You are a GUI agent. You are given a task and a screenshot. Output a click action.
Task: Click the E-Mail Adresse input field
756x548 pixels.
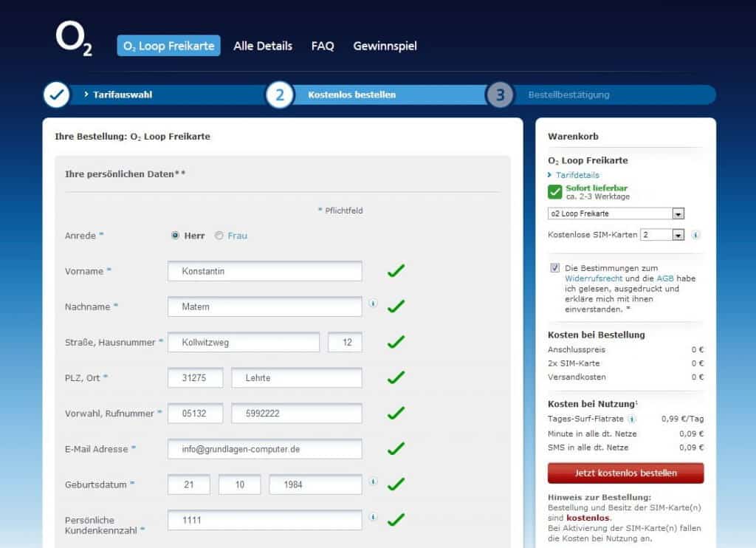click(x=265, y=449)
